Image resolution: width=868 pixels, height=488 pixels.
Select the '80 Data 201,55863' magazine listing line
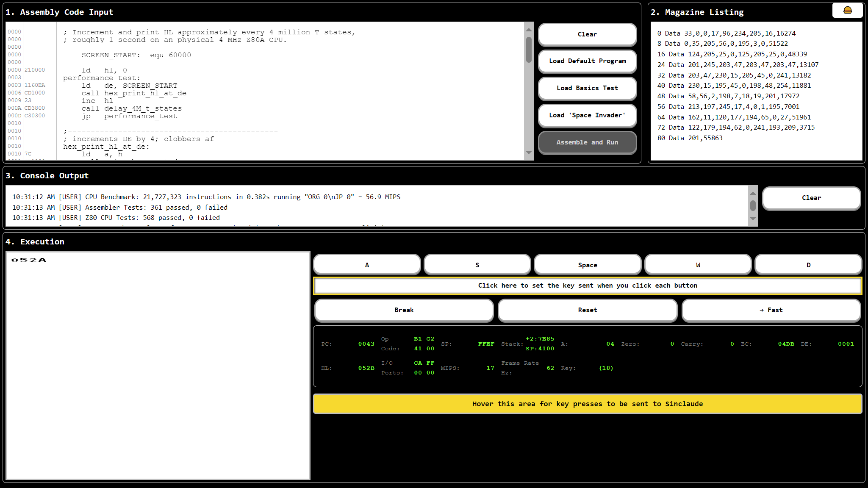(x=690, y=138)
